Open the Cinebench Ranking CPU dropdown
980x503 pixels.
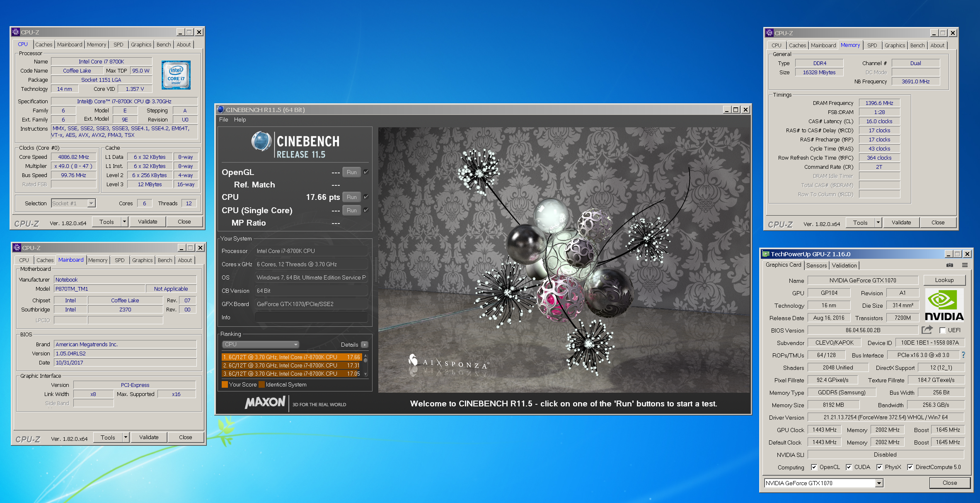pos(261,345)
